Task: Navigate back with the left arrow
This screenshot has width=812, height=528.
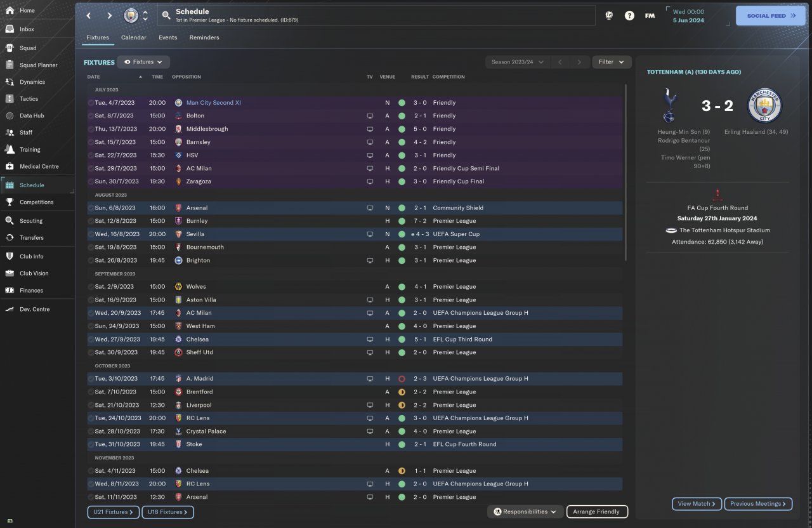Action: pos(89,16)
